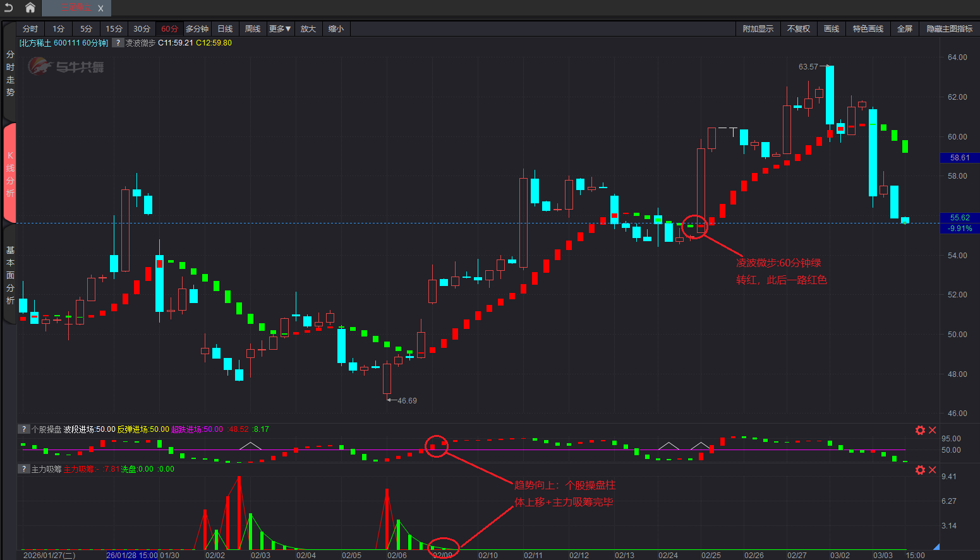
Task: Click the 放大 zoom in button
Action: (x=308, y=29)
